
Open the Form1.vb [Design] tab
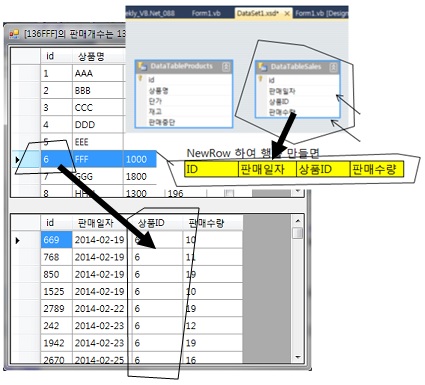[321, 13]
